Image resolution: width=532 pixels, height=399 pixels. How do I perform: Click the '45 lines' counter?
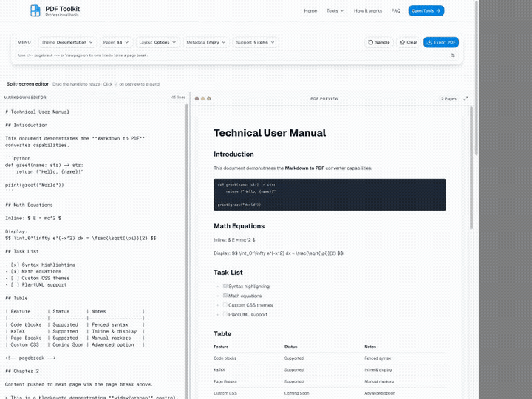click(178, 98)
